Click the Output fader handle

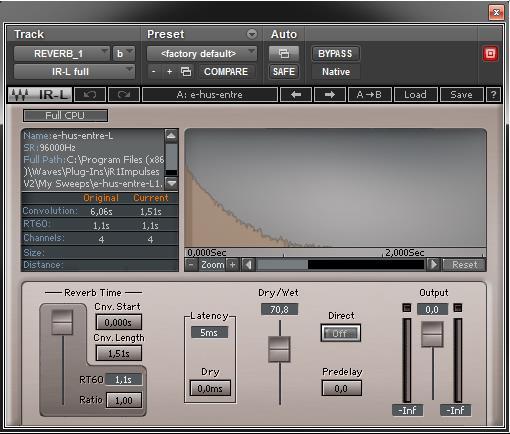coord(432,334)
